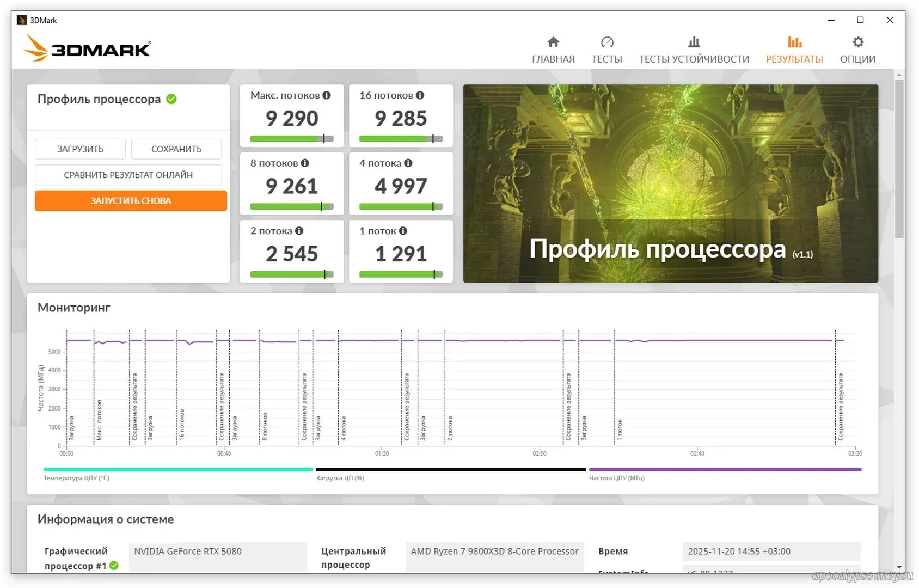The height and width of the screenshot is (588, 919).
Task: Open ОПЦИИ gear settings icon
Action: pyautogui.click(x=857, y=42)
